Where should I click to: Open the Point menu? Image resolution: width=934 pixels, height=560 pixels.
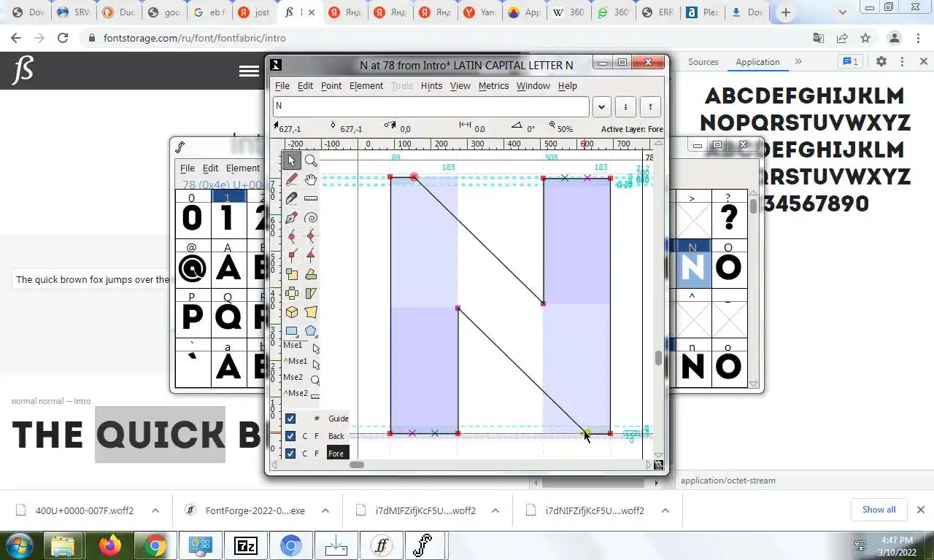pyautogui.click(x=331, y=85)
